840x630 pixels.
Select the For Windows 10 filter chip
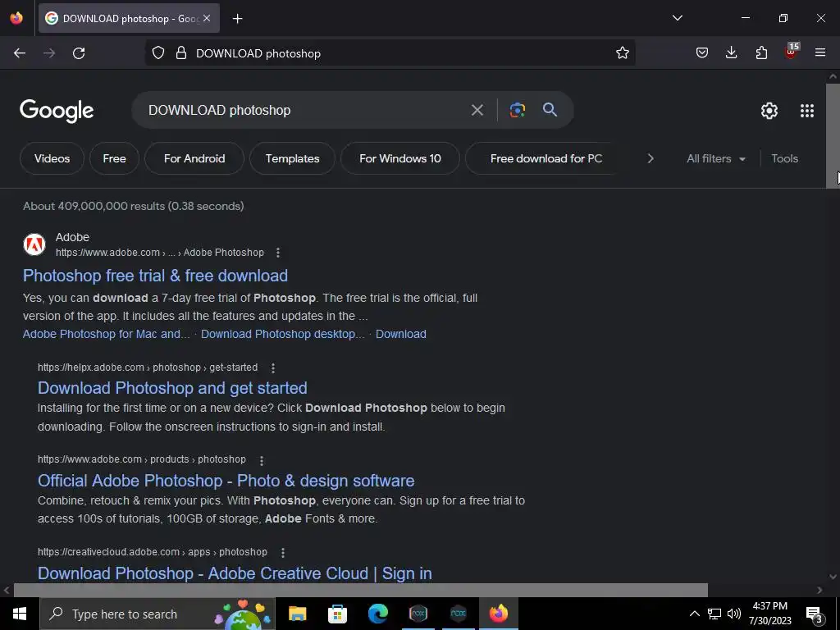tap(400, 158)
